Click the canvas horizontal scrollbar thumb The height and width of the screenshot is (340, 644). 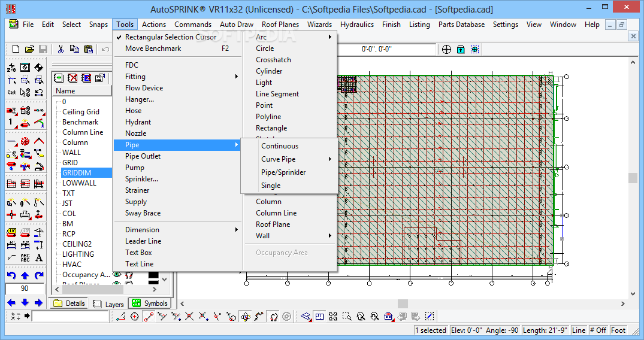click(403, 304)
